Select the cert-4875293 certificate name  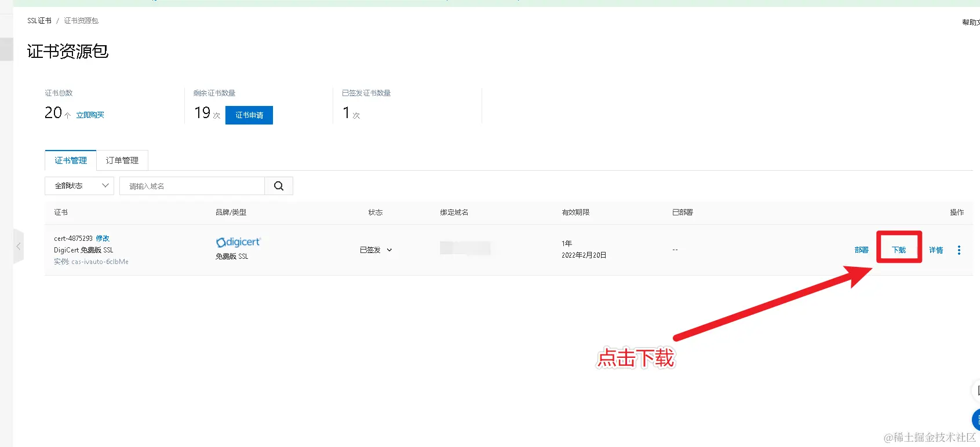coord(73,239)
